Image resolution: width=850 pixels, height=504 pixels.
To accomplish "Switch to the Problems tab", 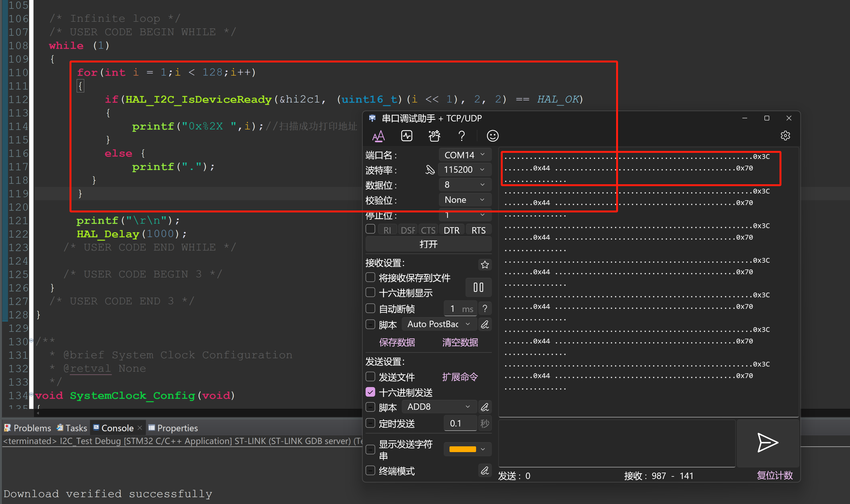I will coord(32,428).
